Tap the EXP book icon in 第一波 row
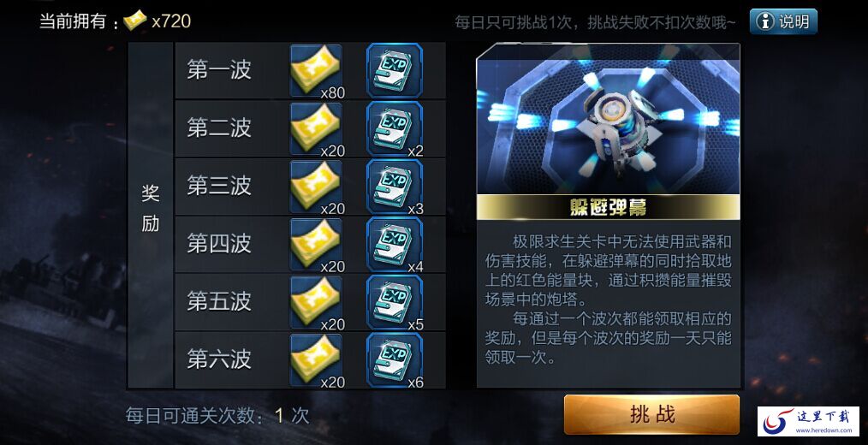Viewport: 868px width, 445px height. (x=395, y=71)
